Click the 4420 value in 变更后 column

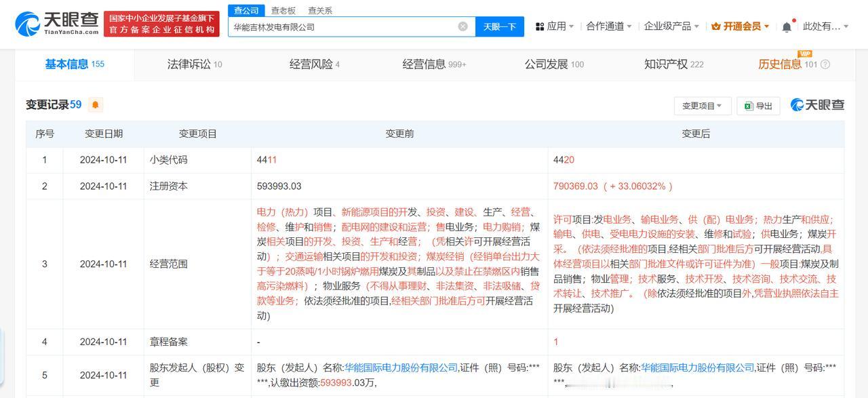click(x=564, y=160)
